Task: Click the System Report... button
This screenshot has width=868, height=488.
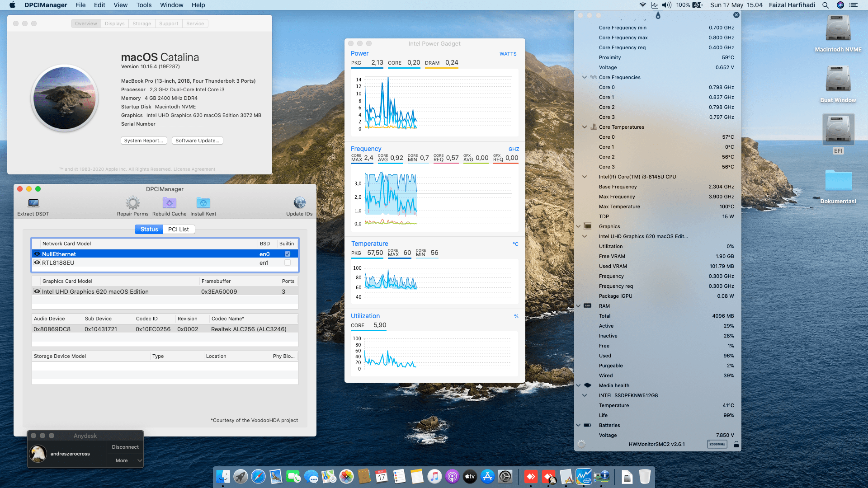Action: pyautogui.click(x=144, y=141)
